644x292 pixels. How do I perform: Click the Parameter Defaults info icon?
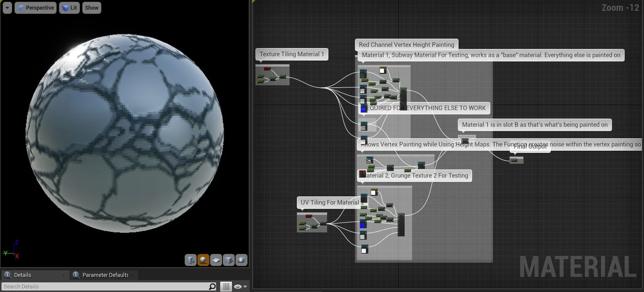point(76,275)
